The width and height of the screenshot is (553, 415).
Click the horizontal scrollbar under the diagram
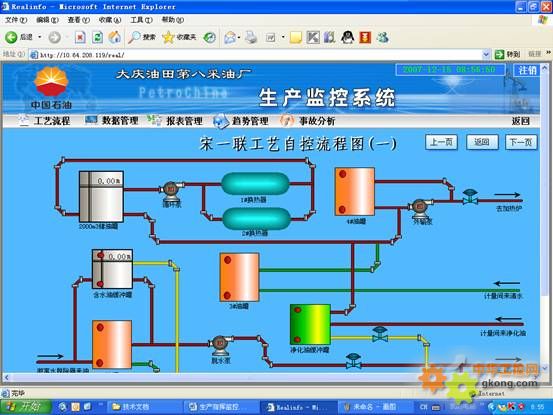pos(271,377)
